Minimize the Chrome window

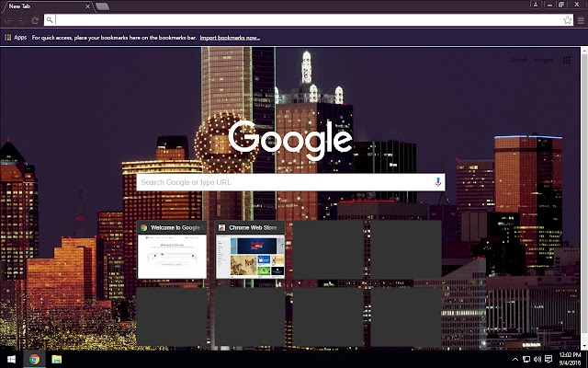pos(549,5)
